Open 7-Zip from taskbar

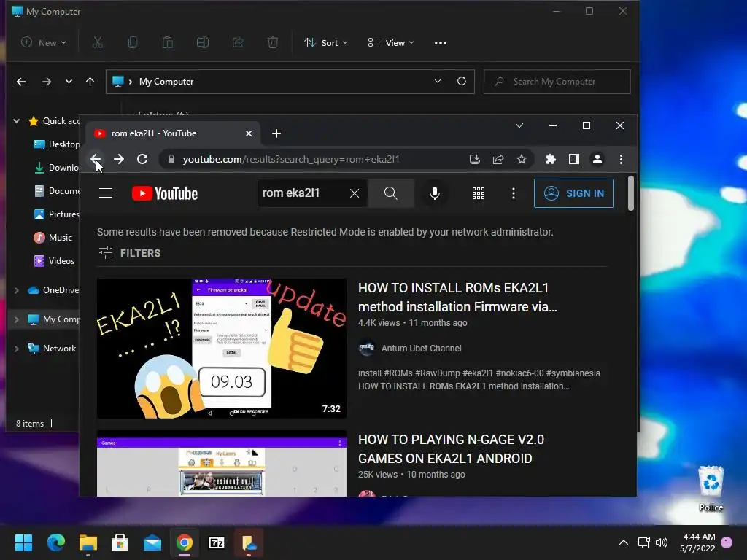pyautogui.click(x=216, y=542)
